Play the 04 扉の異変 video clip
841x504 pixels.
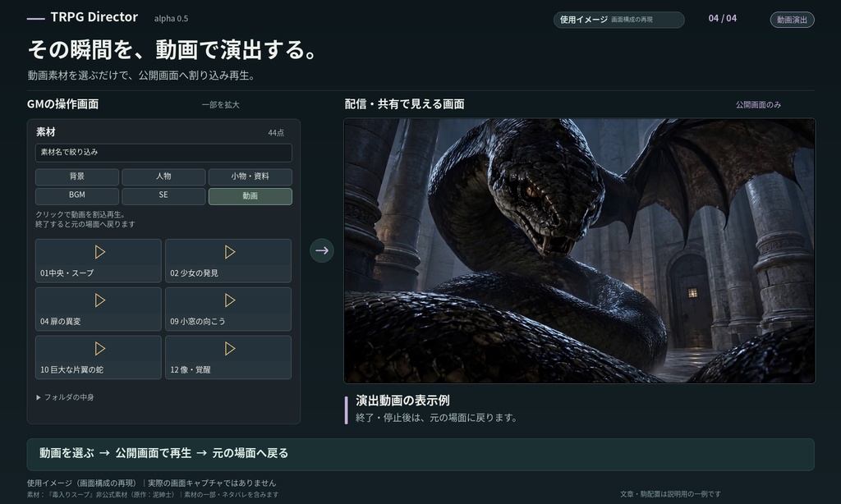tap(99, 309)
